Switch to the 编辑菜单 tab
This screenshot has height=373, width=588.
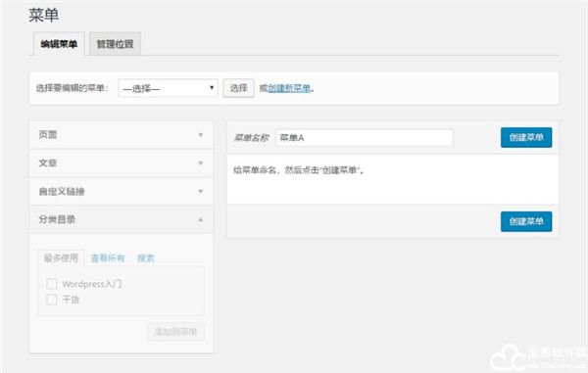pos(59,44)
